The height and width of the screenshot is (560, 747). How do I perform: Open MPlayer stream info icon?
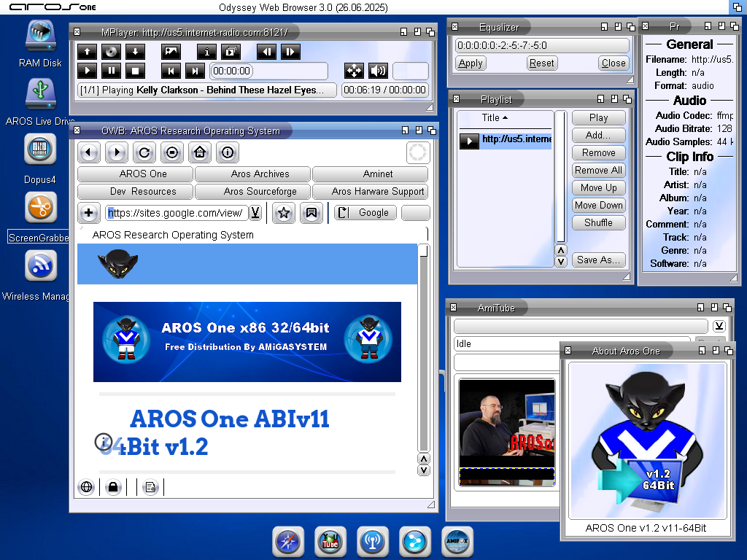207,52
